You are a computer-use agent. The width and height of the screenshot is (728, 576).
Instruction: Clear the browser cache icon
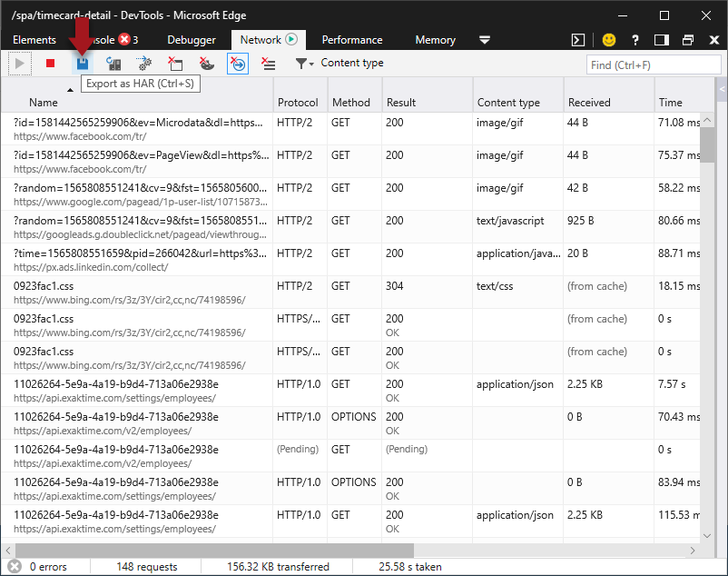(175, 64)
